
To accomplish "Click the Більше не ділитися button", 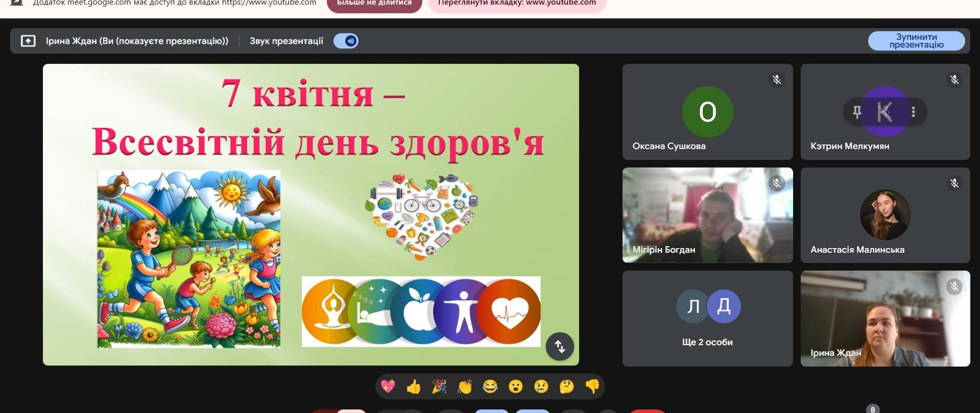I will point(374,4).
